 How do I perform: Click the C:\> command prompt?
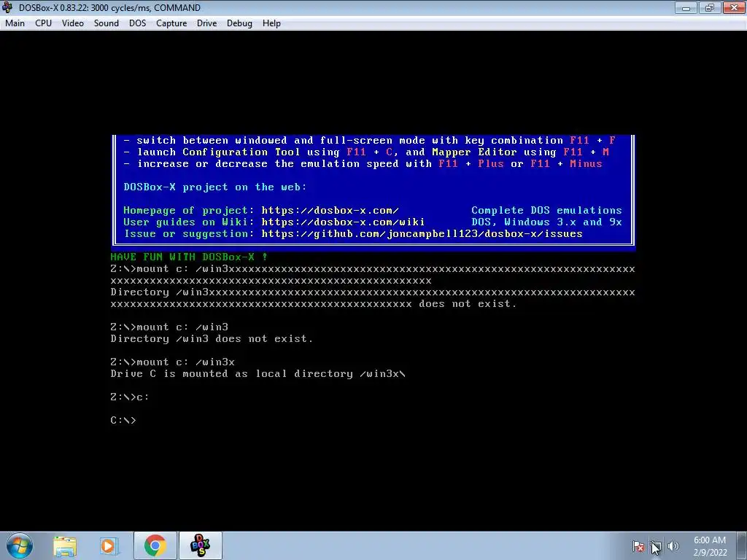pyautogui.click(x=123, y=420)
